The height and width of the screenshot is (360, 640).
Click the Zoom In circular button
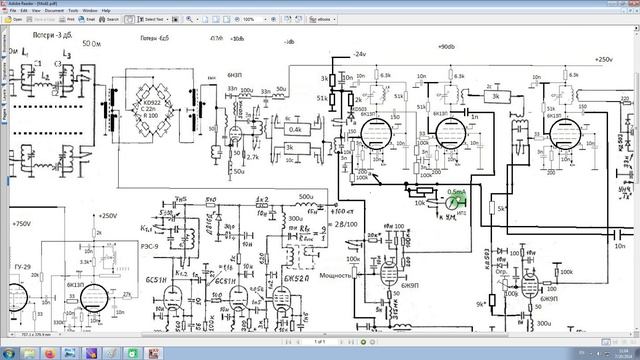coord(273,19)
